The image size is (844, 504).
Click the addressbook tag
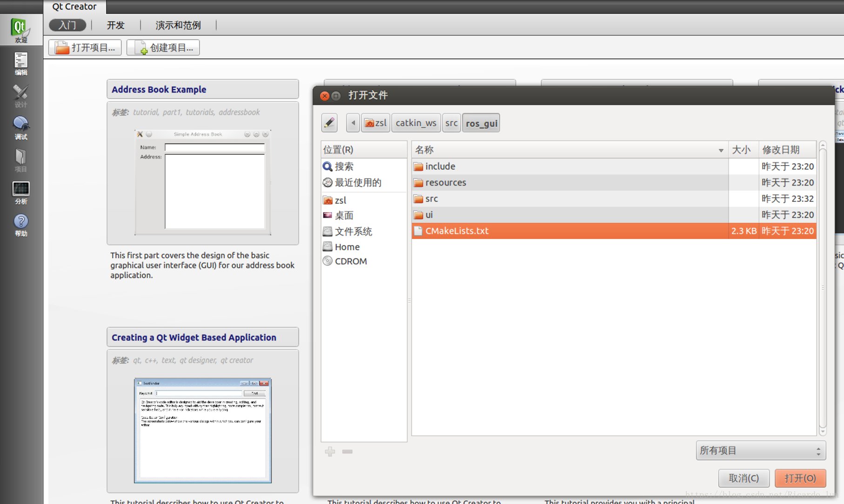coord(239,112)
